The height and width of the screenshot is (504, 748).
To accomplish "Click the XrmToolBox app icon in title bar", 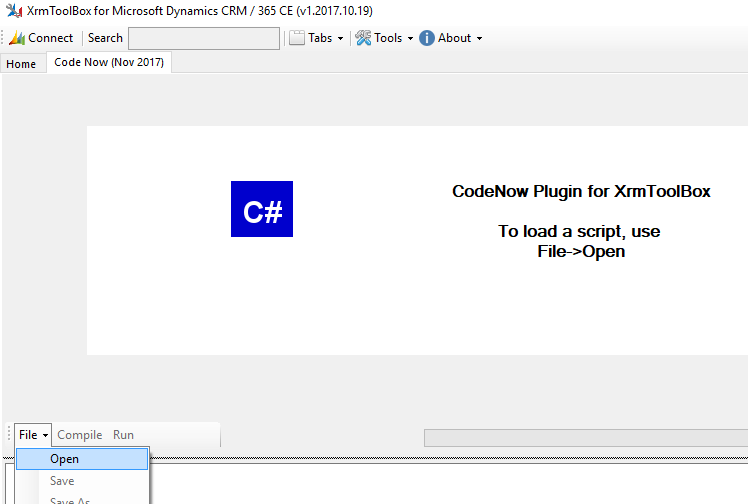I will [12, 11].
